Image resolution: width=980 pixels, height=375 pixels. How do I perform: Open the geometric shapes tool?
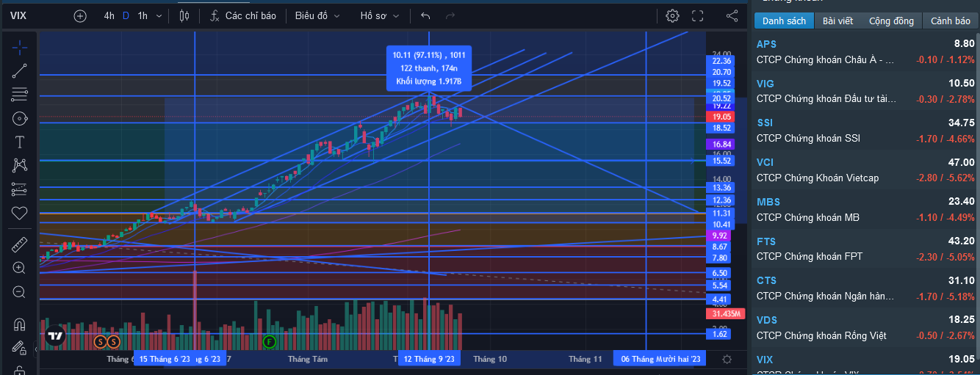[19, 118]
